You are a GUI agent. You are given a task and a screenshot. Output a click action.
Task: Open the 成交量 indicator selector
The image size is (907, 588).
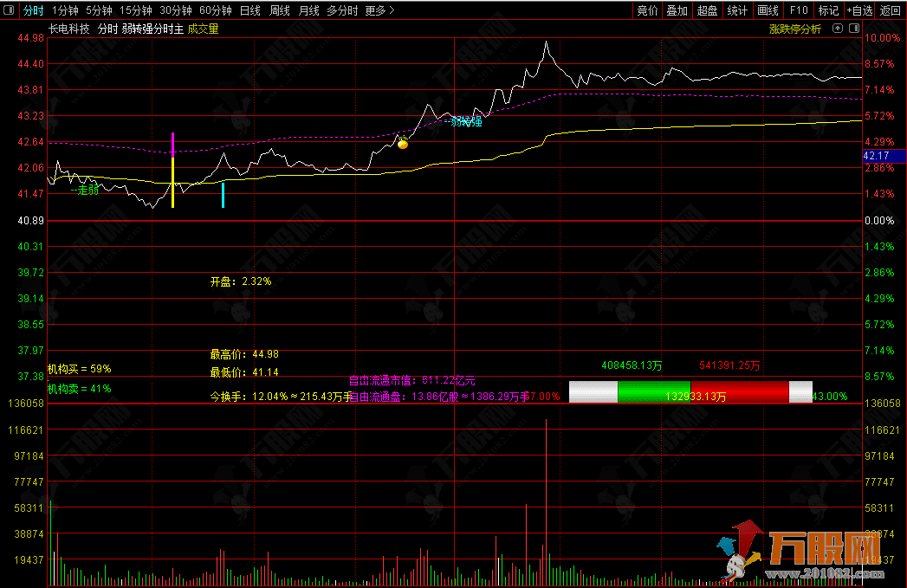coord(203,29)
